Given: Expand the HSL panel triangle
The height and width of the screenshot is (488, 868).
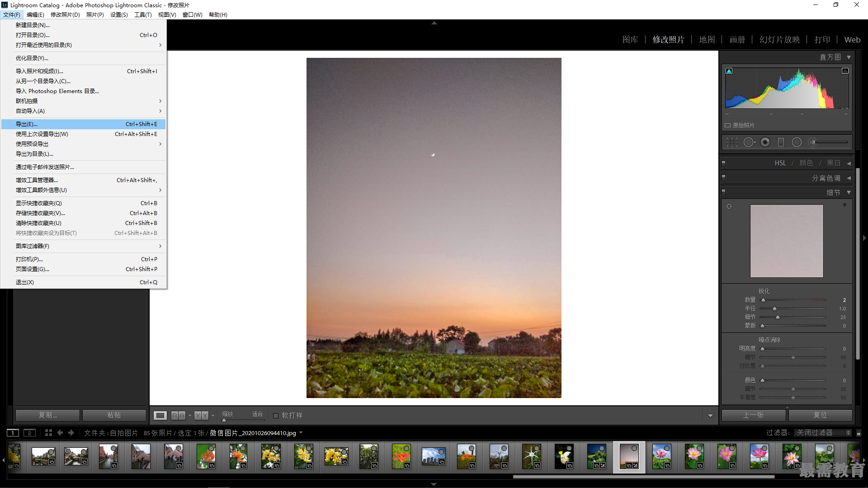Looking at the screenshot, I should 849,163.
